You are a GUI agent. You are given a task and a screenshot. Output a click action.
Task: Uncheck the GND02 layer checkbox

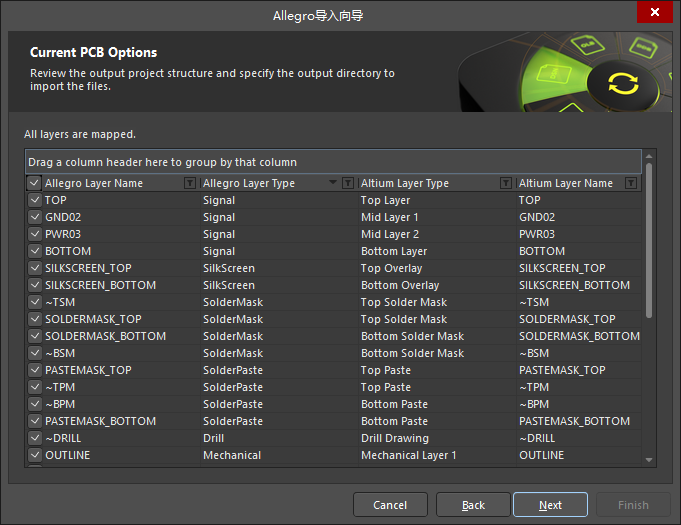coord(34,217)
